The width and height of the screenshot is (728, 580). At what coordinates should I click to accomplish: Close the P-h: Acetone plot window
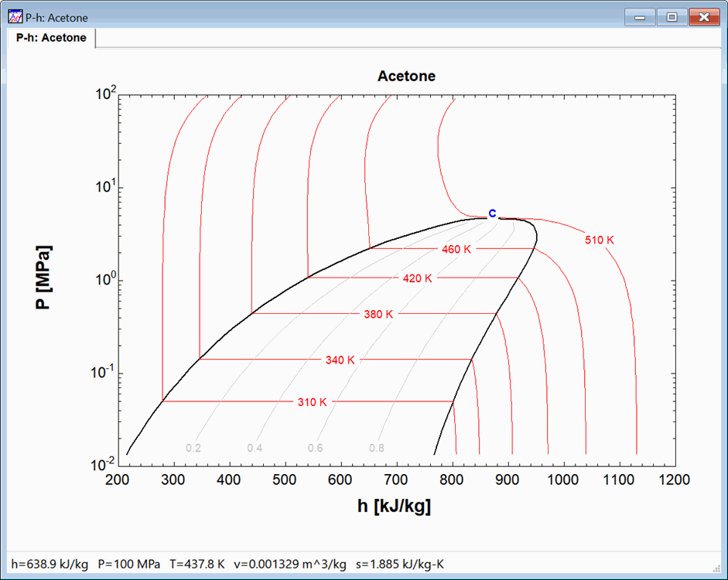[x=704, y=17]
